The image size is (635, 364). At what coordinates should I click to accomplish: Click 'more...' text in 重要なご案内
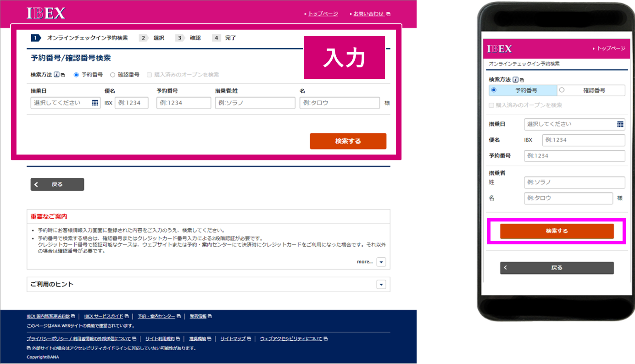tap(365, 262)
